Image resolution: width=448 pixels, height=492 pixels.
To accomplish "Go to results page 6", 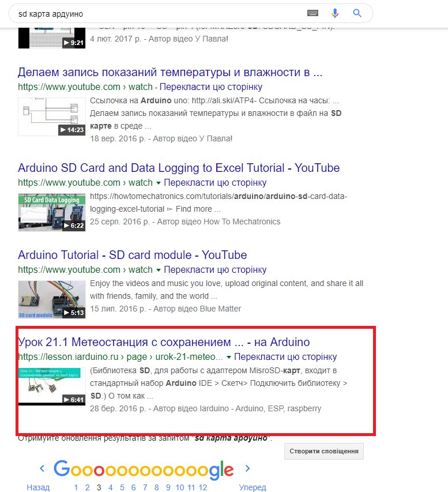I will (x=134, y=487).
